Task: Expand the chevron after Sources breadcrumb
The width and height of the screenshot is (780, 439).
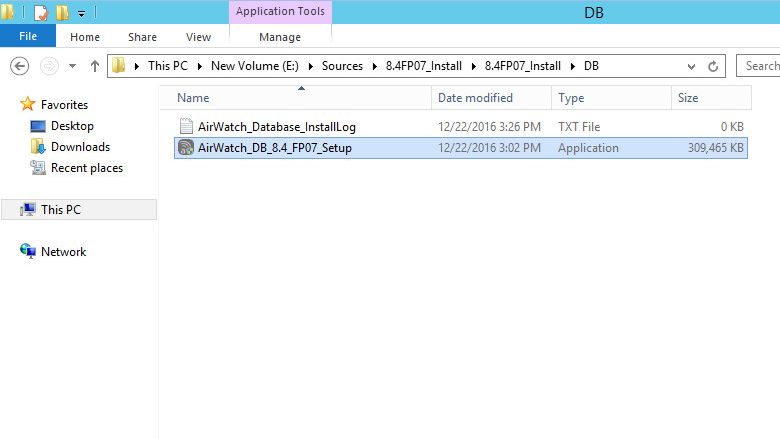Action: tap(375, 66)
